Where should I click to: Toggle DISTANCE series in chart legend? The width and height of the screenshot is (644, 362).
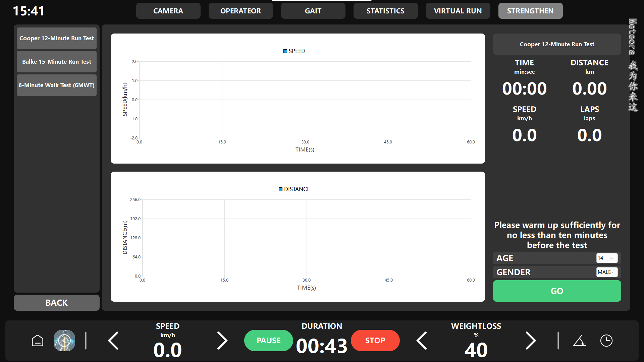294,189
